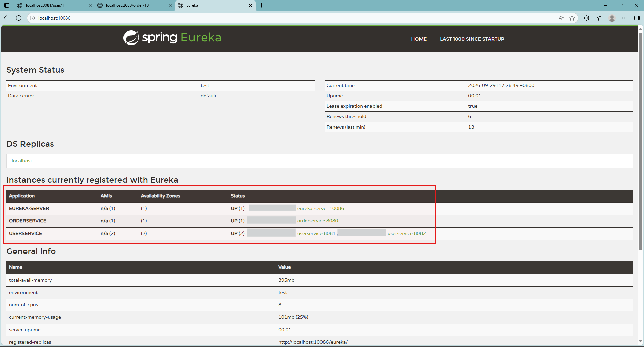644x347 pixels.
Task: Open the localhost DS replica link
Action: tap(22, 161)
